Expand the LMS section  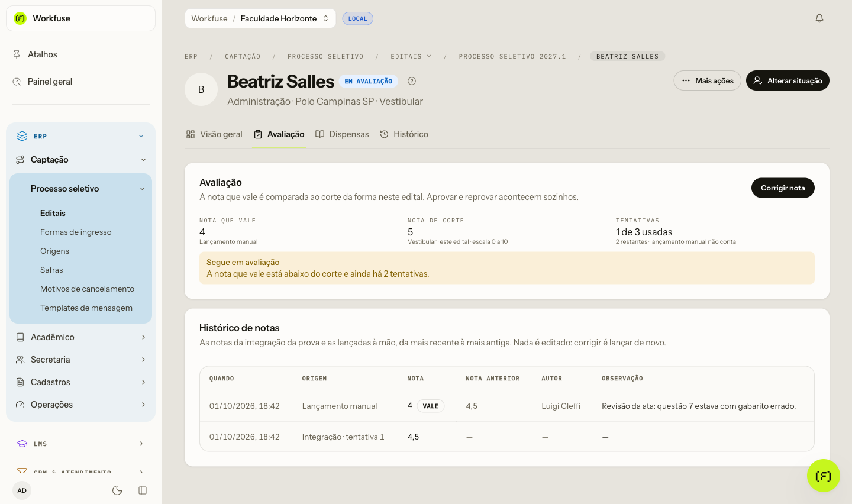[x=81, y=444]
